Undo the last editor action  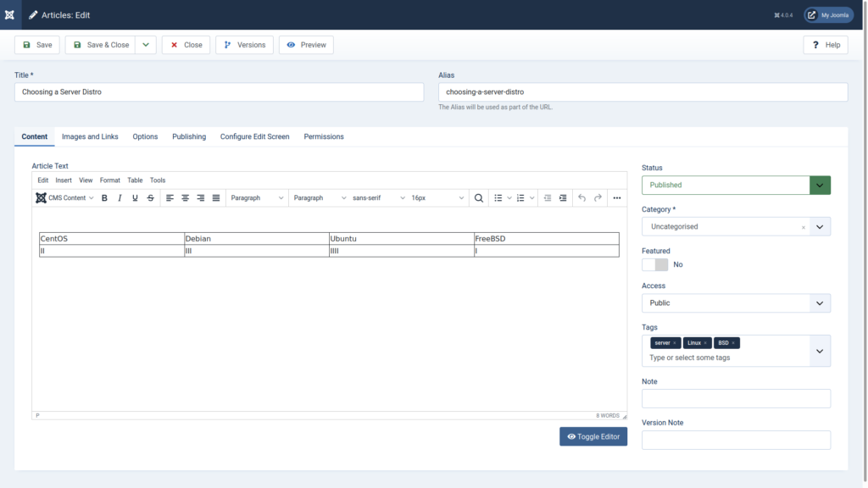click(x=581, y=198)
